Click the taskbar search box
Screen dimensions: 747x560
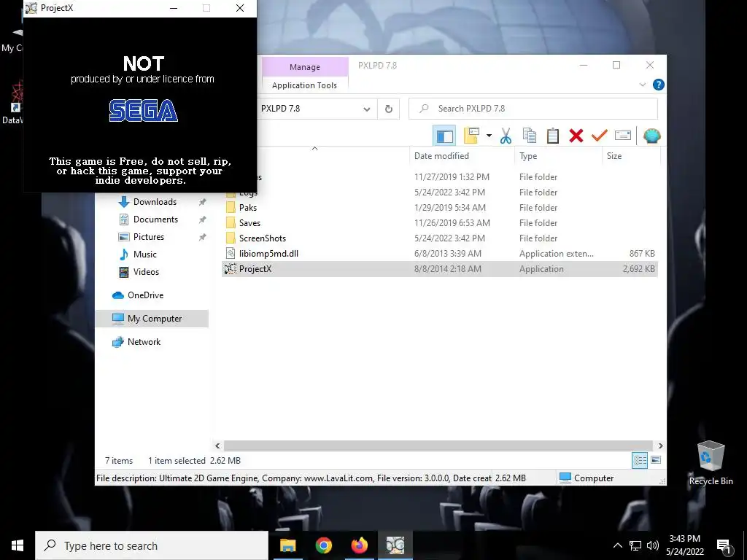point(152,545)
